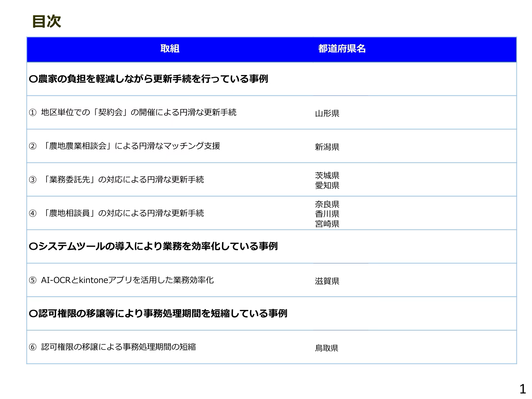Open item ⑥ 認可権限の移譲による事務処理期間の短縮
Image resolution: width=532 pixels, height=399 pixels.
pyautogui.click(x=112, y=347)
